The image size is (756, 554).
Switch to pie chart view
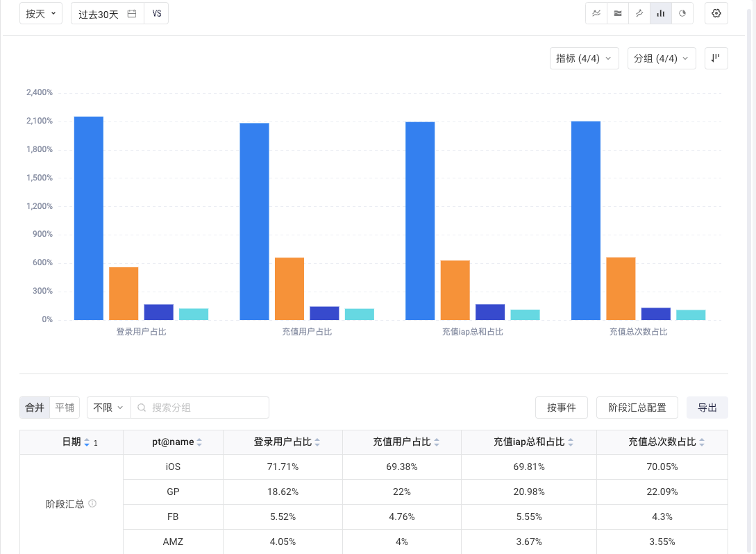pos(682,13)
